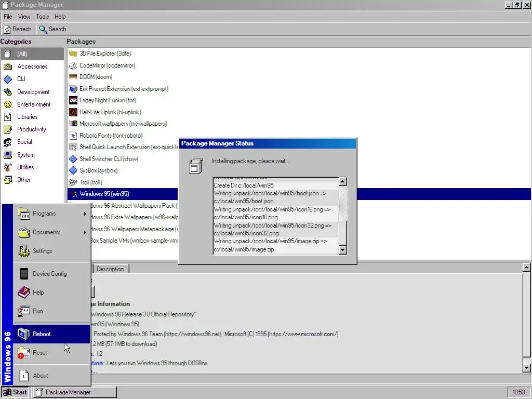Viewport: 532px width, 399px height.
Task: Select the Accessories category icon
Action: (x=8, y=66)
